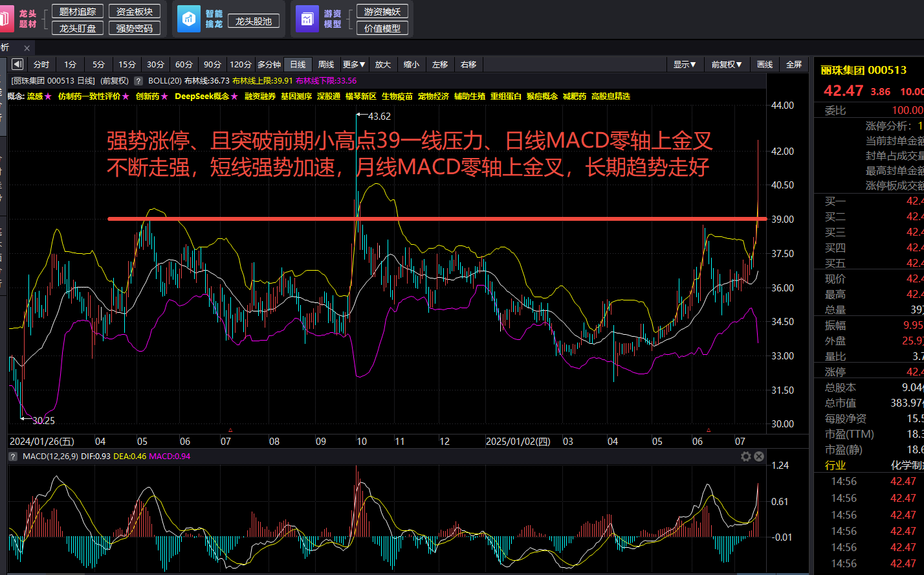Viewport: 924px width, 575px height.
Task: Click the 宠物经济 concept tag
Action: tap(434, 96)
